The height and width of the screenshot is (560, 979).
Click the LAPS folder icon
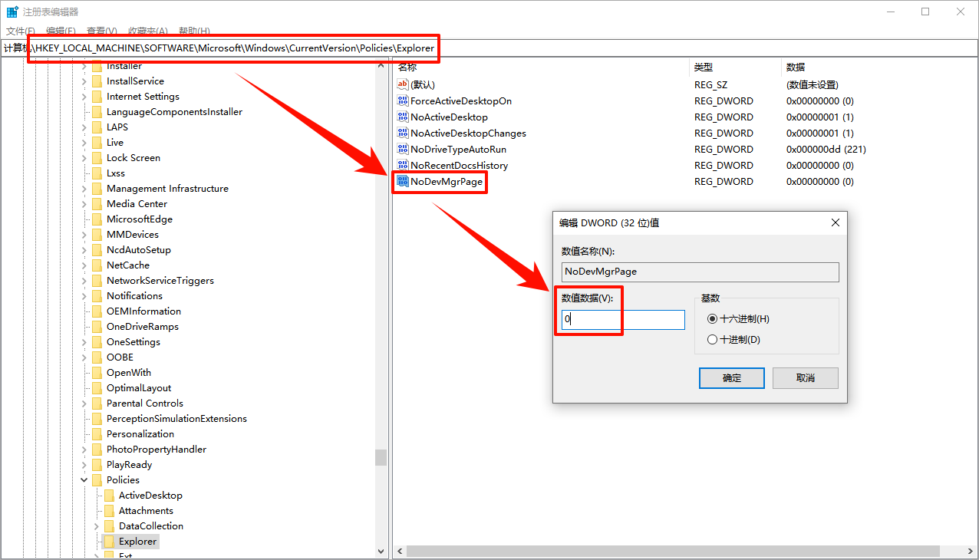(97, 127)
